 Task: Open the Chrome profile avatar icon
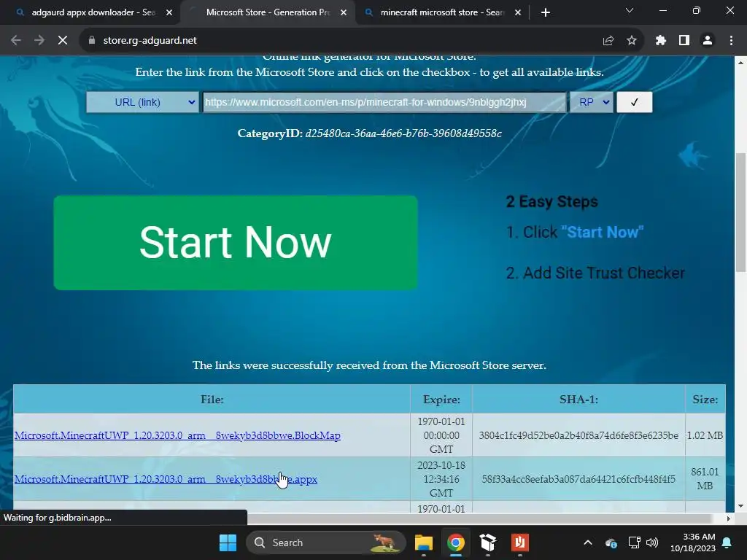[708, 41]
